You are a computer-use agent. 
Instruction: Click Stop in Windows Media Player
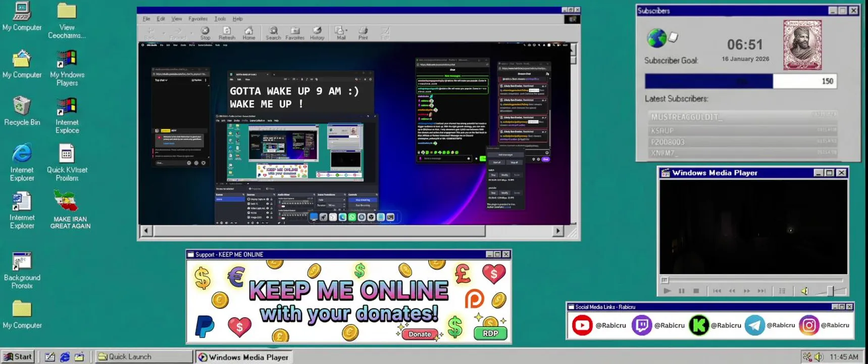(696, 291)
